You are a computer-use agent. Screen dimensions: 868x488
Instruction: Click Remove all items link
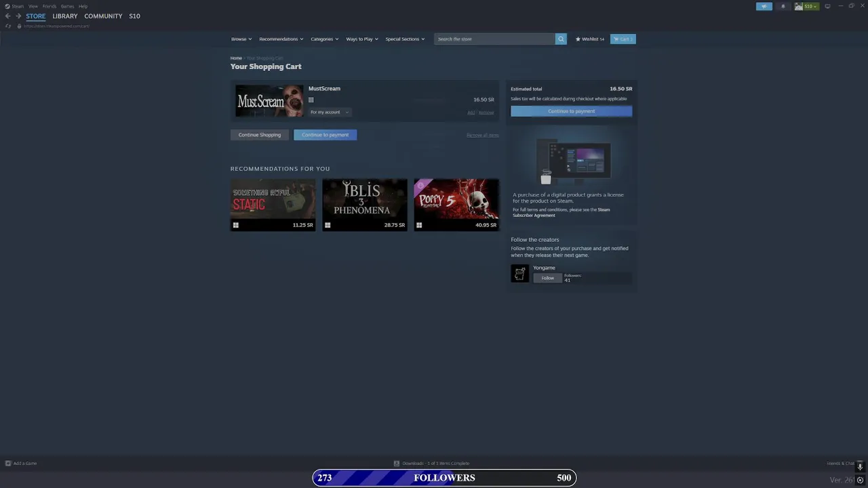[483, 136]
